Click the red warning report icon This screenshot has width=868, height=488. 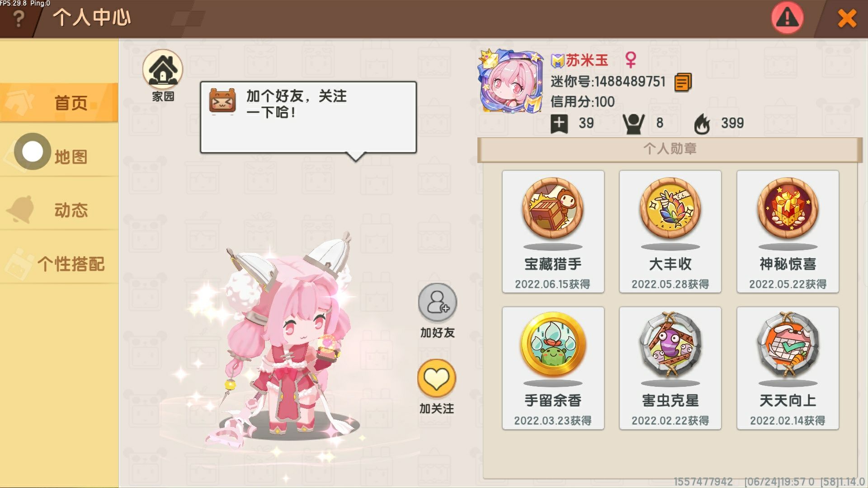[787, 18]
